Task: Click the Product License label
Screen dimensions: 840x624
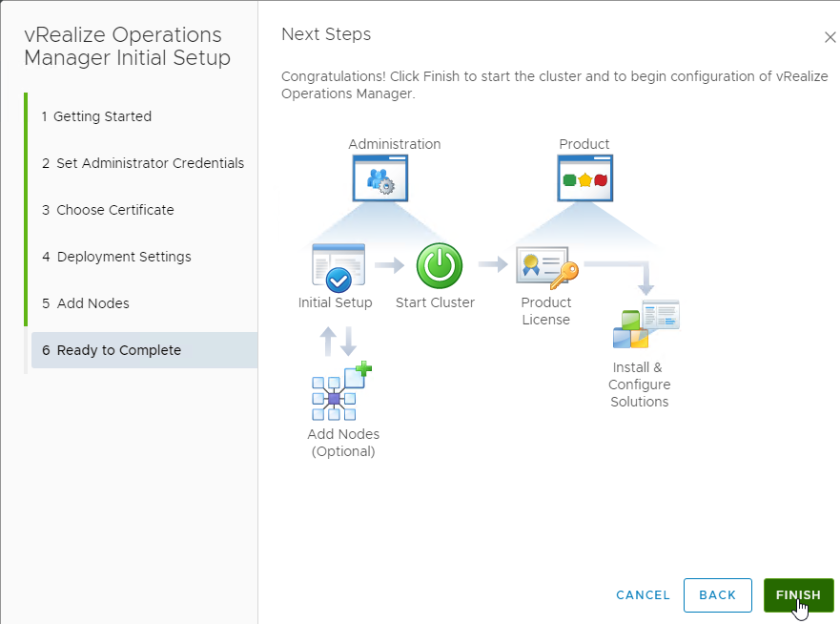Action: point(546,311)
